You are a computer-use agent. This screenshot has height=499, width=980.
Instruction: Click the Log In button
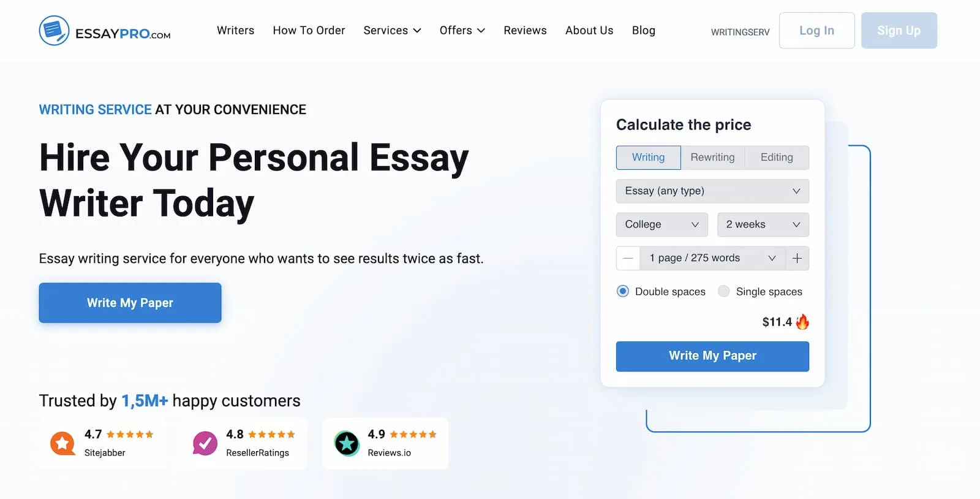[816, 31]
